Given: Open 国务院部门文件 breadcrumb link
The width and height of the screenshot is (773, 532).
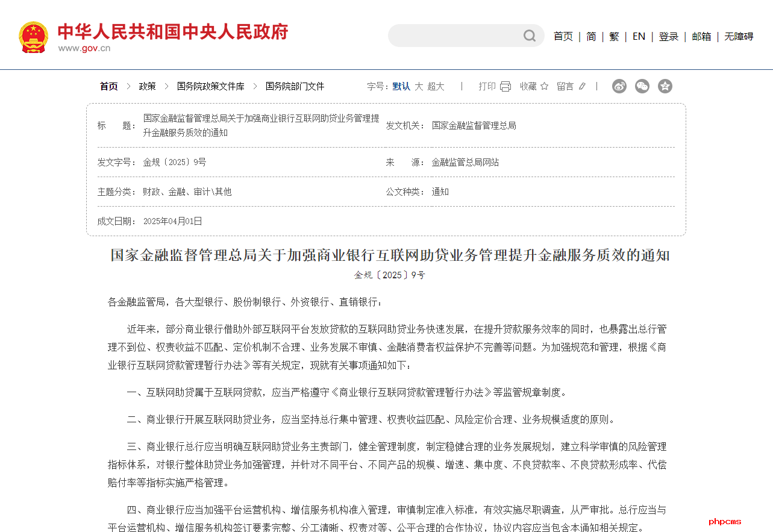Looking at the screenshot, I should [295, 86].
